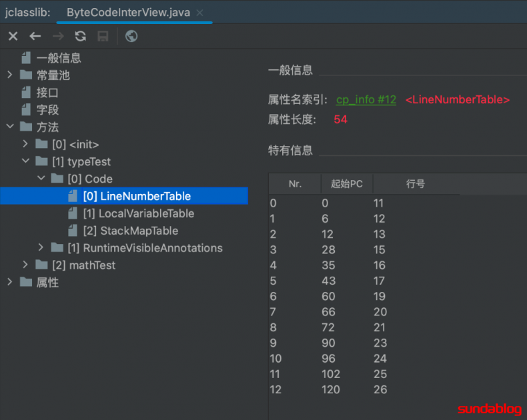This screenshot has height=420, width=527.
Task: Close the ByteCodeInterView.java tab
Action: pyautogui.click(x=199, y=13)
